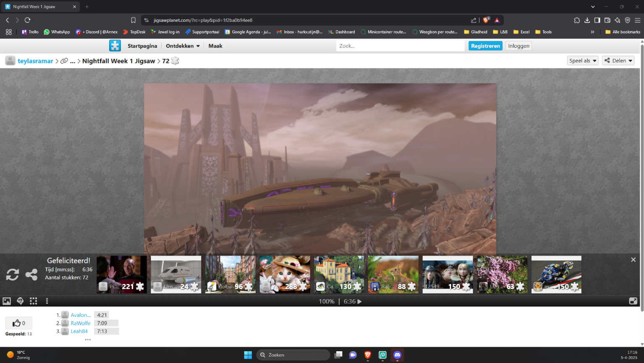
Task: Open the browser downloads icon
Action: tap(587, 20)
